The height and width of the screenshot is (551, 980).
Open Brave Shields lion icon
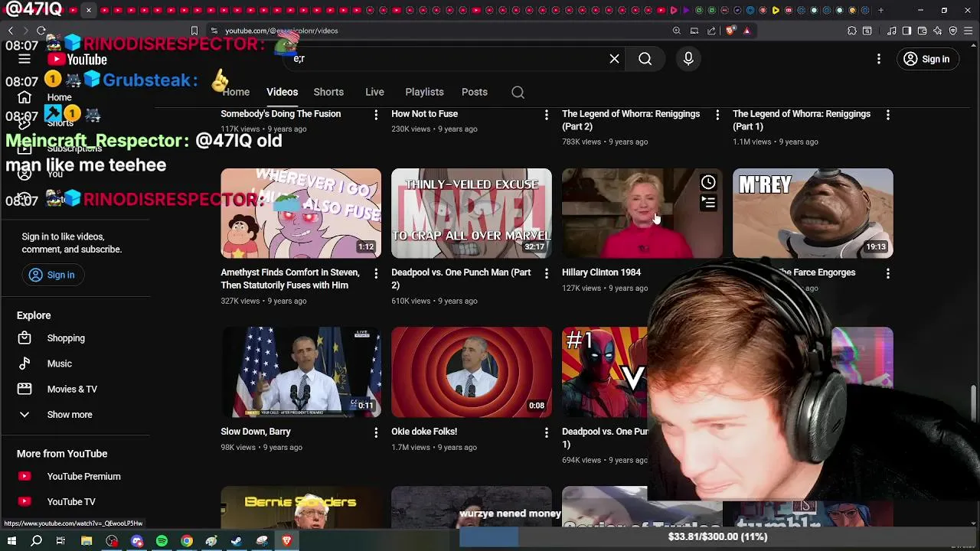(x=730, y=31)
